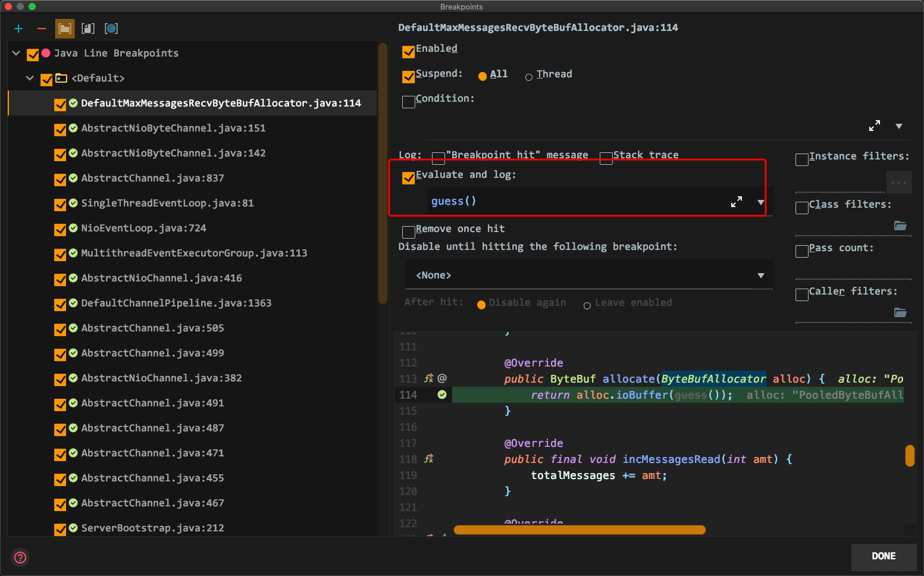
Task: Select MultithreadEventExecutorGroup.java:113 breakpoint
Action: 194,253
